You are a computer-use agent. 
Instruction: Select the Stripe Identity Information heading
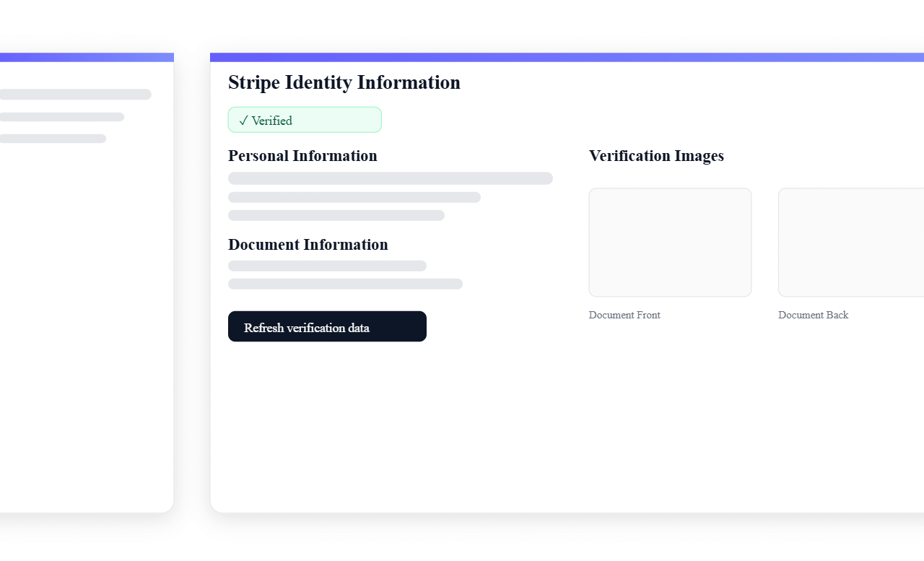pos(344,82)
